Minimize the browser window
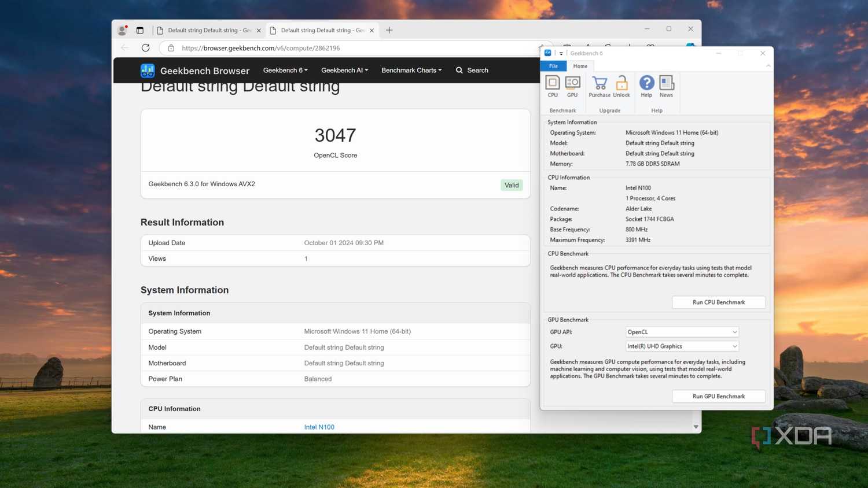868x488 pixels. (x=647, y=29)
